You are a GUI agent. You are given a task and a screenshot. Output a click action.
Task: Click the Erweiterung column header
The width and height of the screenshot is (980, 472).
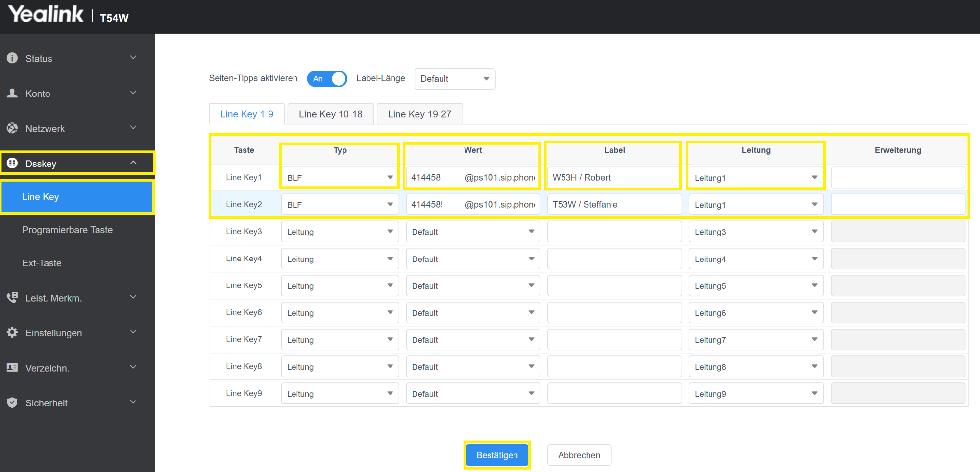898,150
